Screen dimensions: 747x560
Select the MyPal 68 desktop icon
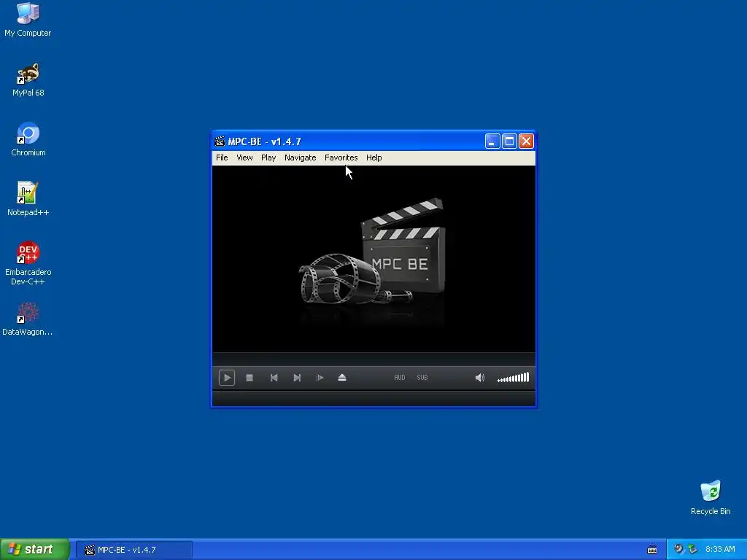click(28, 79)
